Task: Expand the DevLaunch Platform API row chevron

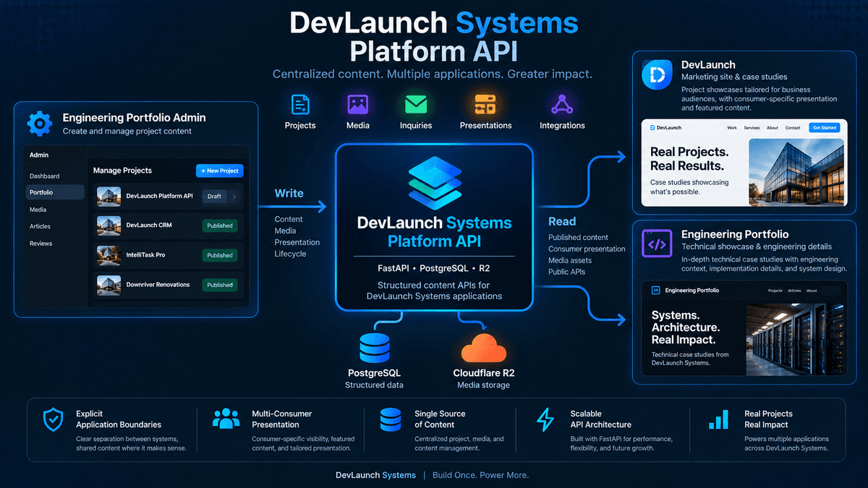Action: [234, 196]
